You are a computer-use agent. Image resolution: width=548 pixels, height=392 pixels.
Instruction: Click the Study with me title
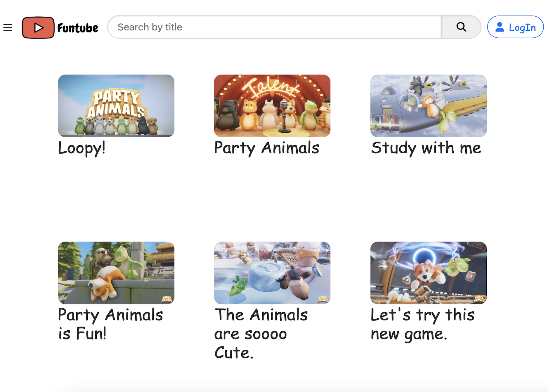(x=426, y=148)
